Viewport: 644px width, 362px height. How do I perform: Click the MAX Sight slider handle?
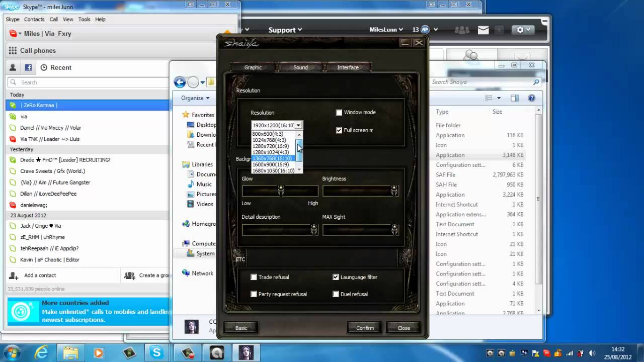point(394,230)
